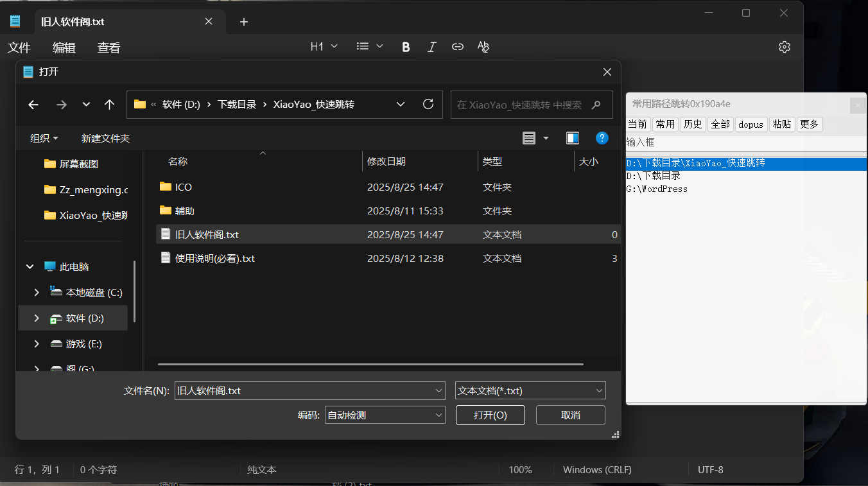The image size is (868, 486).
Task: Switch to 常用 tab in 常用路径跳转 window
Action: 665,124
